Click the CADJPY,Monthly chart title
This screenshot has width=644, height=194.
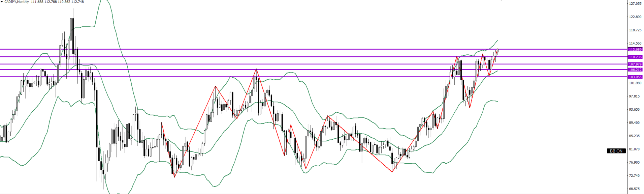(16, 2)
